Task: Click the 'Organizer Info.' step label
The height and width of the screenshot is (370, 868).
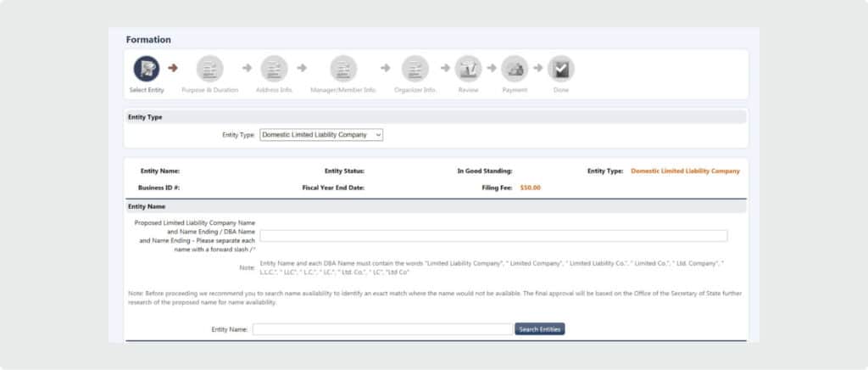Action: click(x=415, y=90)
